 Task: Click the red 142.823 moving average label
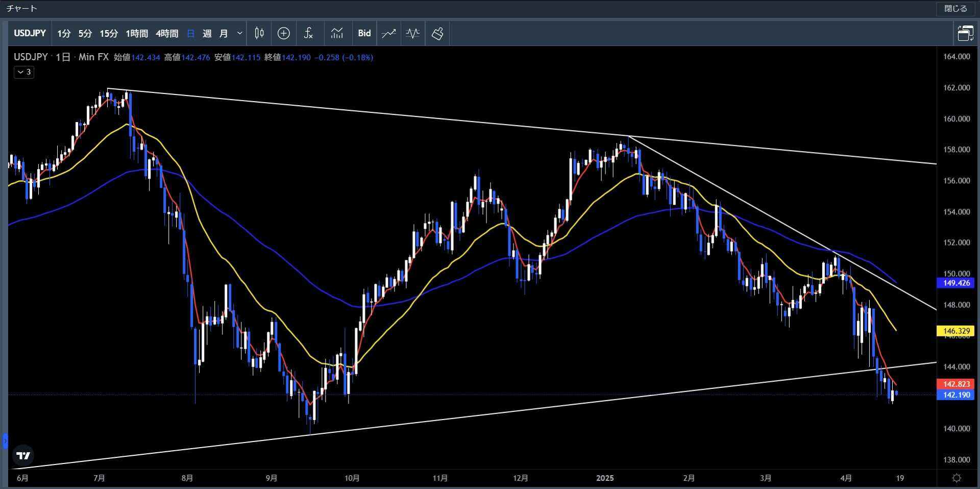[x=956, y=384]
